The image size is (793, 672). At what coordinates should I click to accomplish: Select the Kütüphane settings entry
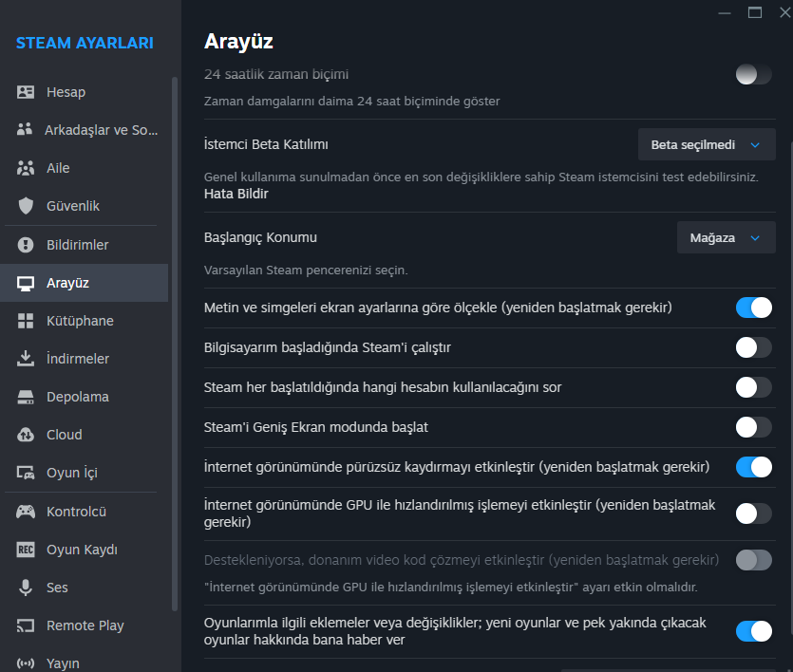point(84,321)
